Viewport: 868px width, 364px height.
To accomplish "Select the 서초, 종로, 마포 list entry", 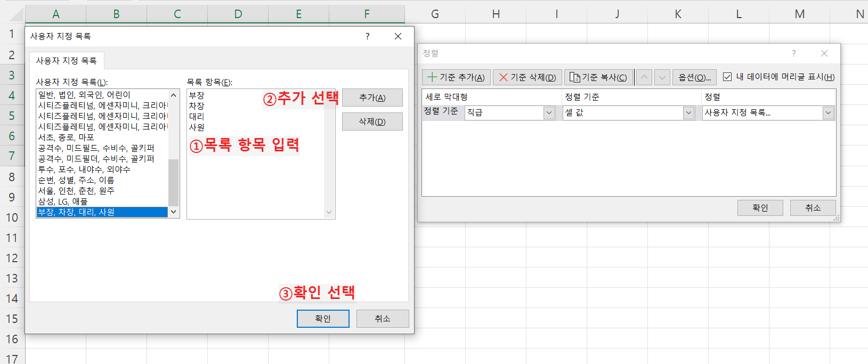I will pyautogui.click(x=102, y=137).
